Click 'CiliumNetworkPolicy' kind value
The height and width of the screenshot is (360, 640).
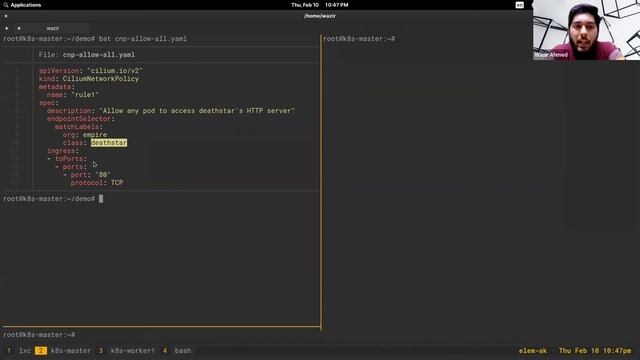(101, 79)
